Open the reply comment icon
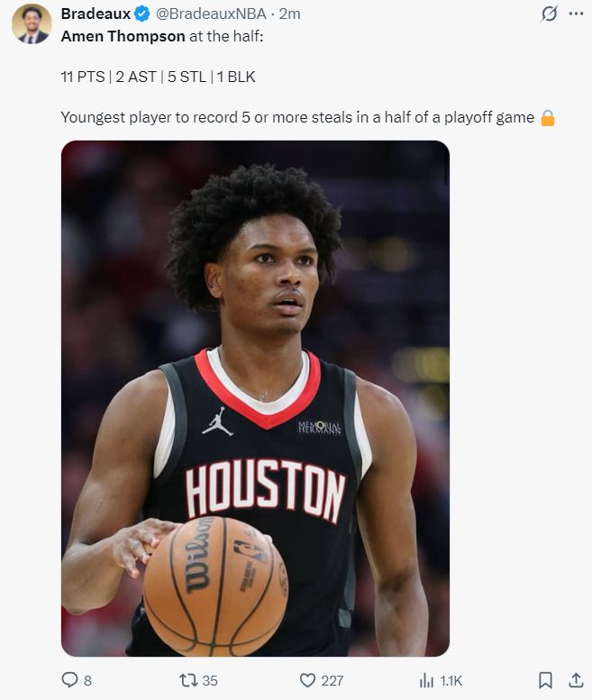Screen dimensions: 592x700 [69, 680]
